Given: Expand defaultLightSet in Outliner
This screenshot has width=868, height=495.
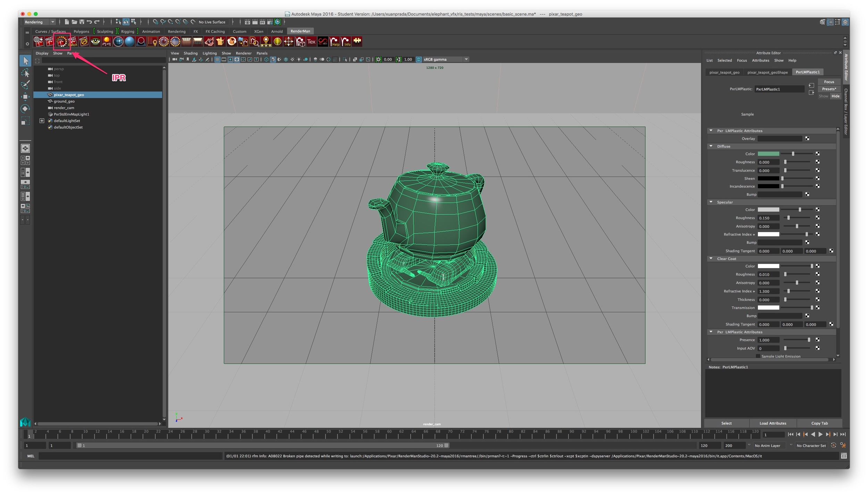Looking at the screenshot, I should (42, 121).
